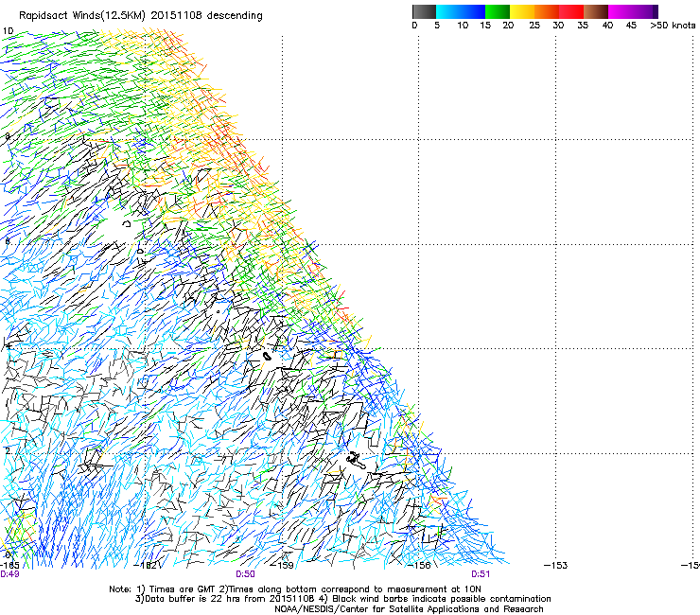Click the note line starting 'Note: 1) Times are GMT'

(x=295, y=589)
